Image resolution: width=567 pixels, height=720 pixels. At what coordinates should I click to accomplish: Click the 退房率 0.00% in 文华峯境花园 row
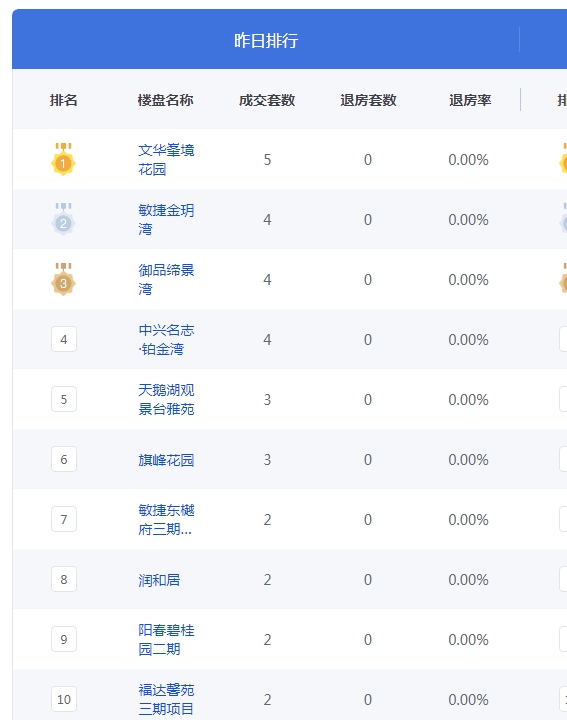click(468, 160)
